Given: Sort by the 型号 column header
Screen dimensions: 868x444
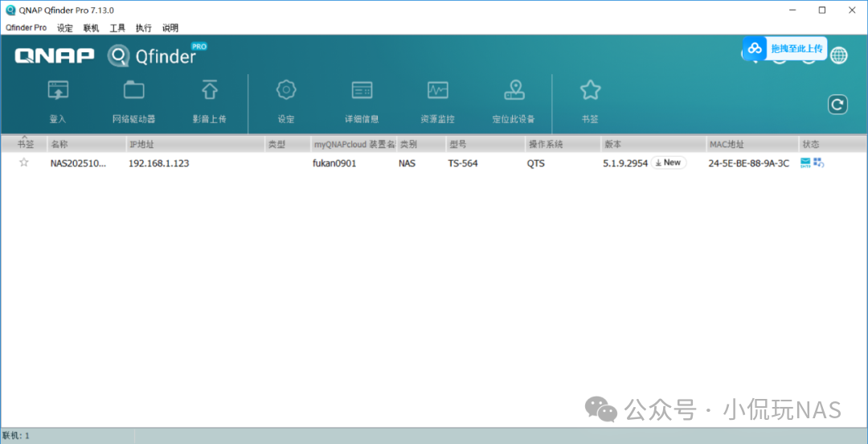Looking at the screenshot, I should 485,144.
